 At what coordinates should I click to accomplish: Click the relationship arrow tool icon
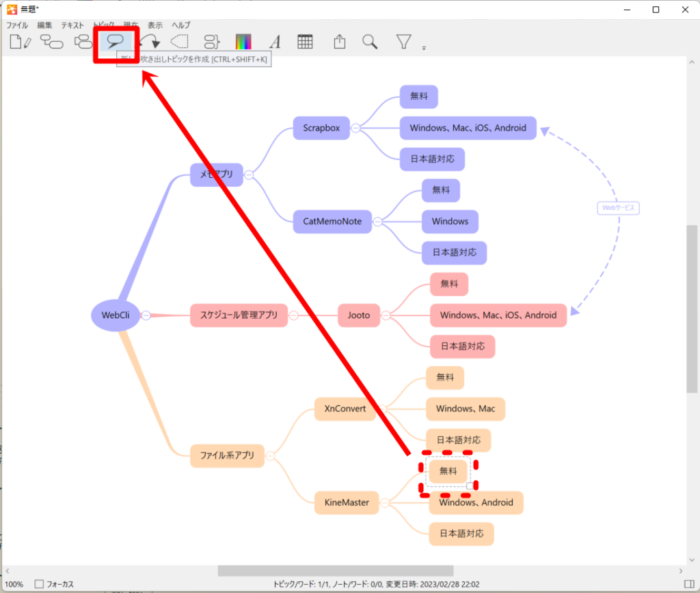(150, 42)
